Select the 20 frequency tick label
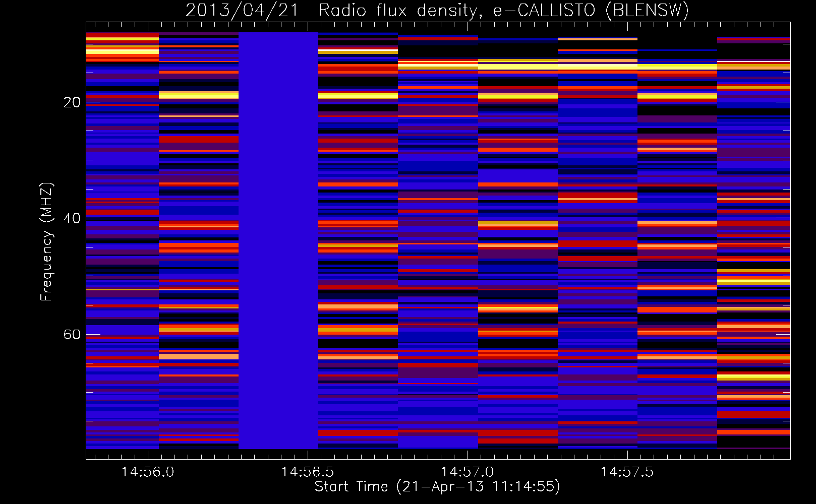The width and height of the screenshot is (816, 504). (x=72, y=103)
